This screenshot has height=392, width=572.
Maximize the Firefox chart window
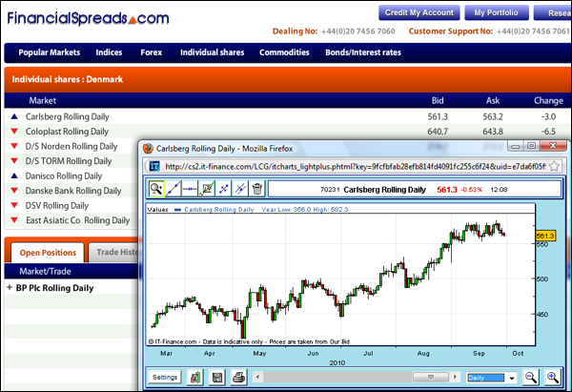coord(532,146)
